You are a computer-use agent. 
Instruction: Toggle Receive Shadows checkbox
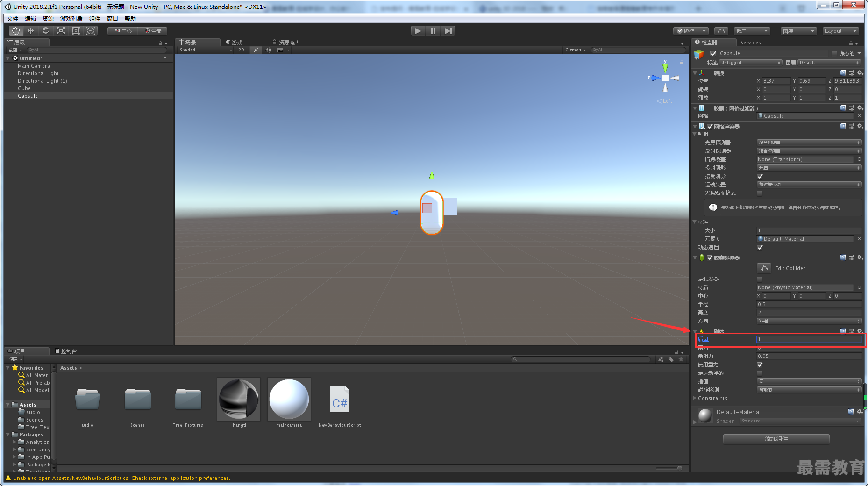[x=760, y=176]
